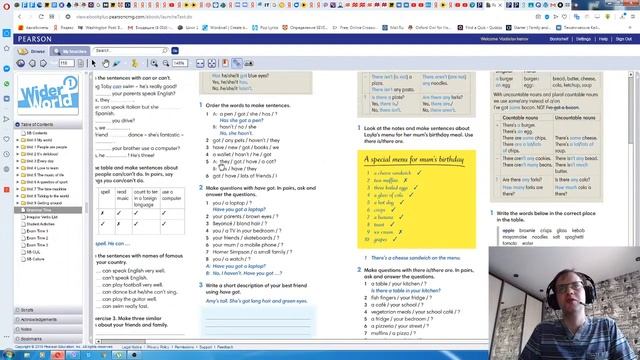
Task: Expand the Bookmarks panel
Action: click(48, 339)
